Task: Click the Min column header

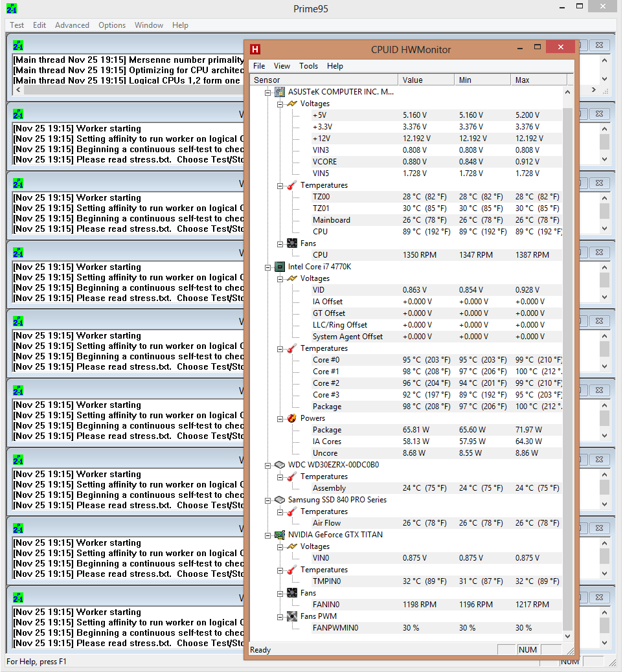Action: point(482,80)
